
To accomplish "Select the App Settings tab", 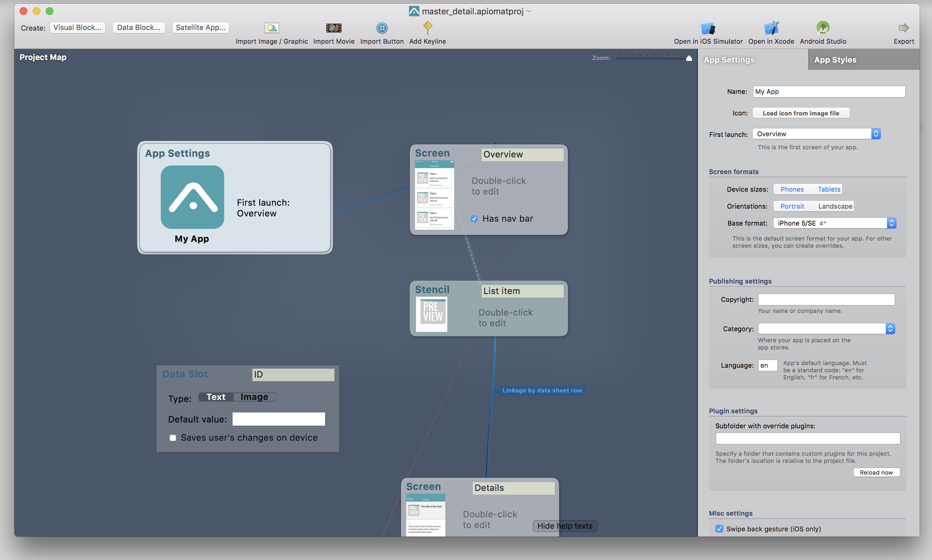I will (730, 59).
